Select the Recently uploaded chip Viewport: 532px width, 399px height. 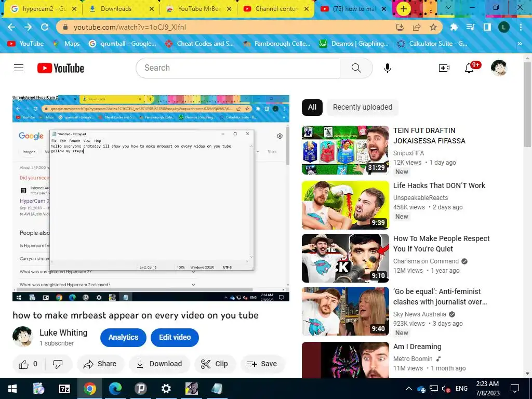[362, 108]
